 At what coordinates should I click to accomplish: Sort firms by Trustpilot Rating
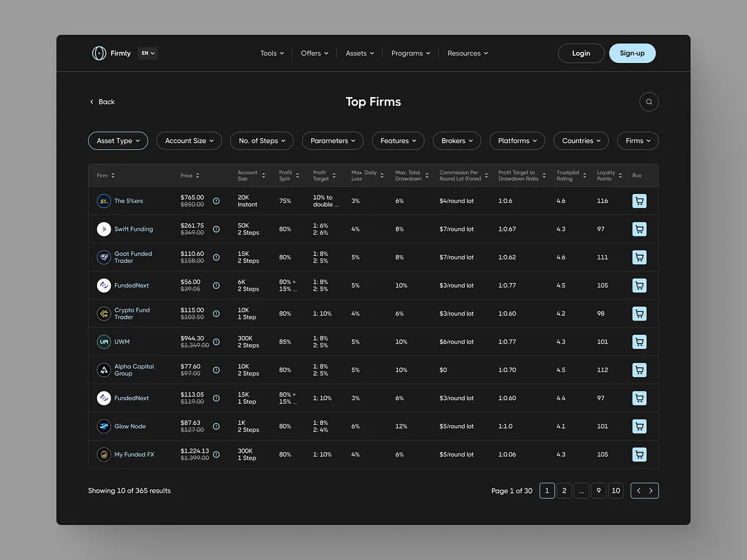pos(583,175)
